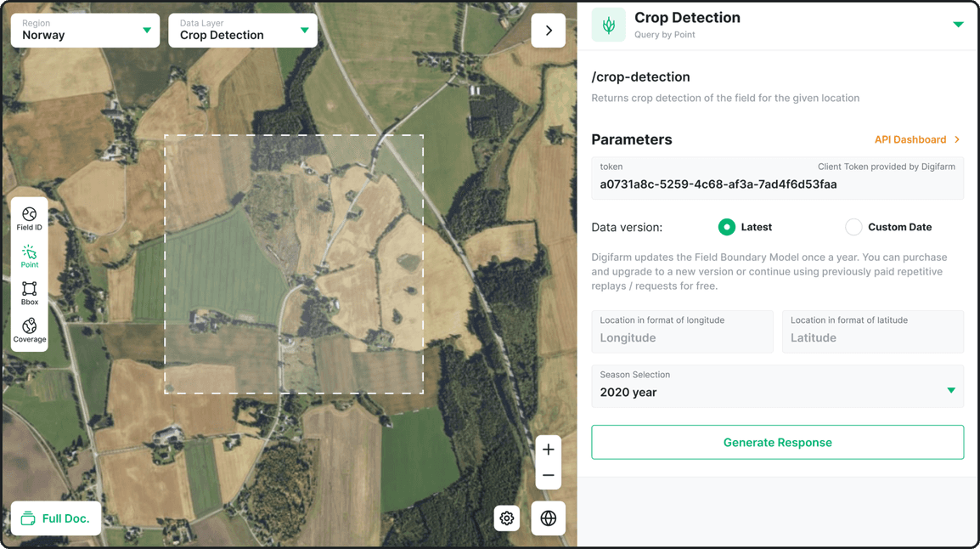
Task: Open the Coverage tool
Action: pyautogui.click(x=29, y=331)
